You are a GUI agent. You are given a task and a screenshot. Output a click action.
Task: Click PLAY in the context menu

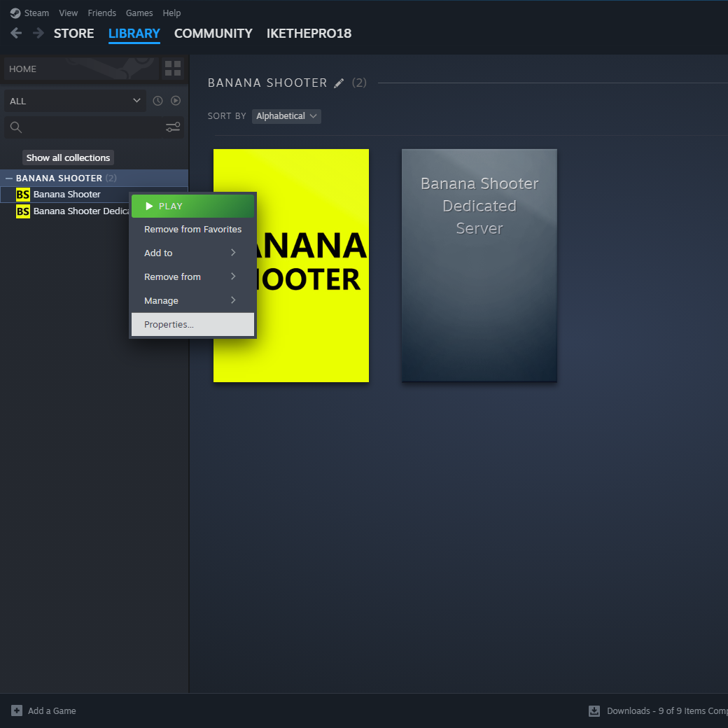tap(192, 206)
